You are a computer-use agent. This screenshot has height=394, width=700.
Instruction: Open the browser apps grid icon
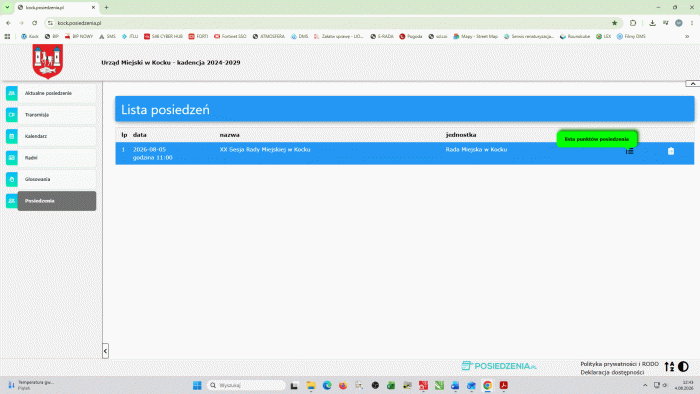[7, 37]
